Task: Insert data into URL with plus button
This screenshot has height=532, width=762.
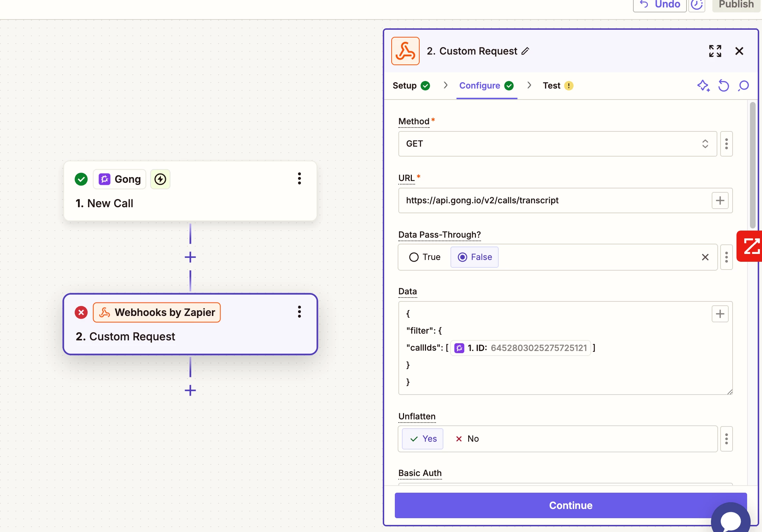Action: pos(720,200)
